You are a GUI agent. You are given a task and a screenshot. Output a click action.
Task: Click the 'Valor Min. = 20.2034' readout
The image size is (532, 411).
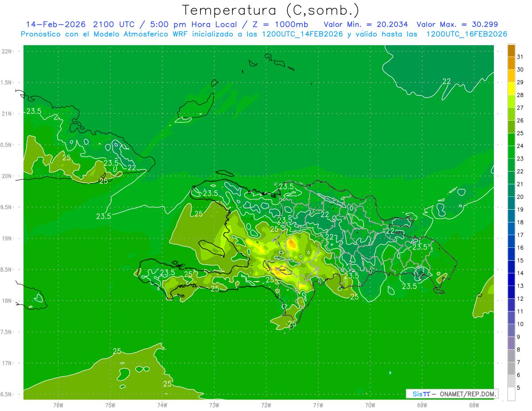click(366, 24)
